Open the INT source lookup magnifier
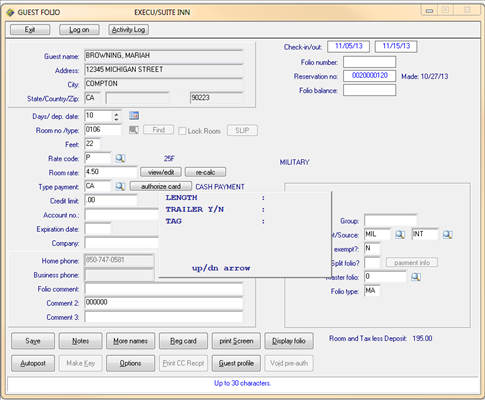485x400 pixels. tap(448, 235)
